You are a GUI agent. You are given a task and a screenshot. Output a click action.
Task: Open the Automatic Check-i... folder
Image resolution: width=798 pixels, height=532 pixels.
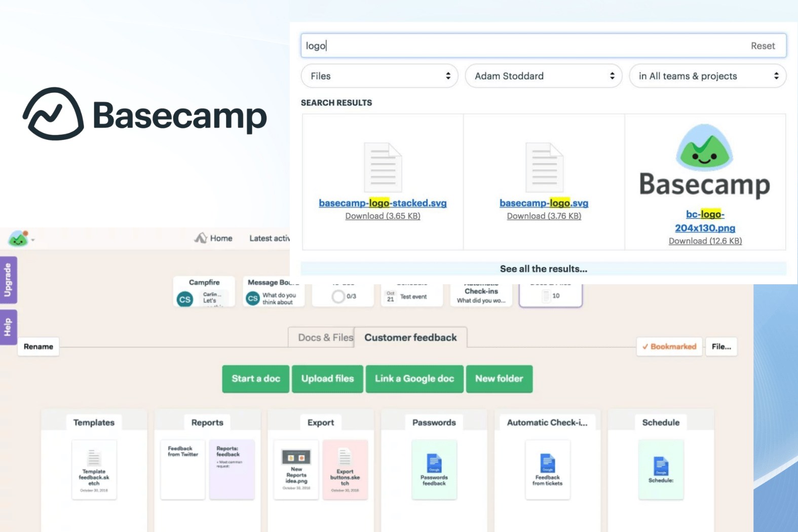point(547,423)
